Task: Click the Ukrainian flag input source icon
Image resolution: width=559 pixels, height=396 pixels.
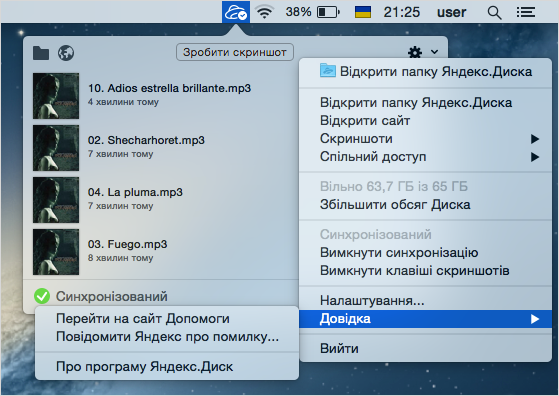Action: point(363,12)
